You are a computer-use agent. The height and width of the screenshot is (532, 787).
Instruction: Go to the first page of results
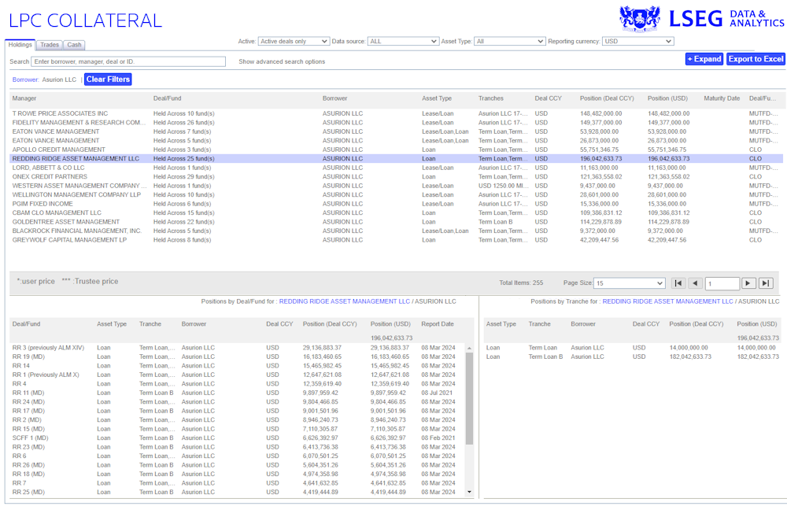pyautogui.click(x=679, y=283)
